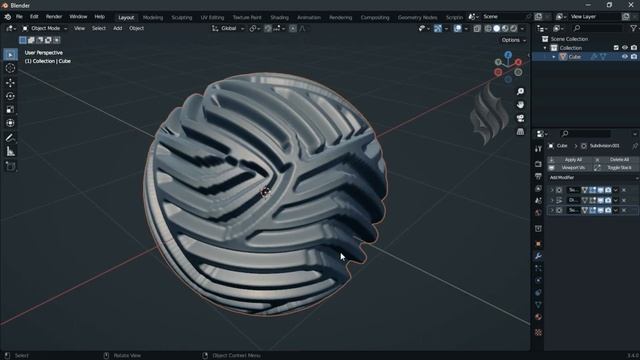Switch to the Shading workspace tab
The height and width of the screenshot is (360, 640).
click(x=280, y=18)
